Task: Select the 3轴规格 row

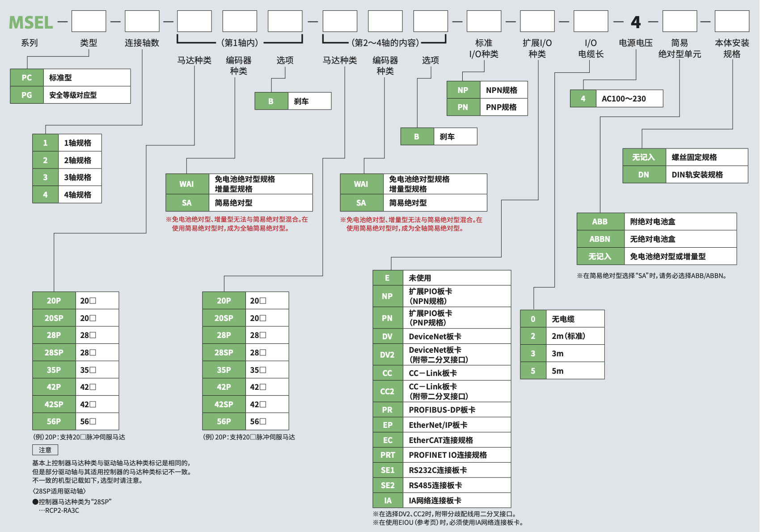Action: [67, 177]
